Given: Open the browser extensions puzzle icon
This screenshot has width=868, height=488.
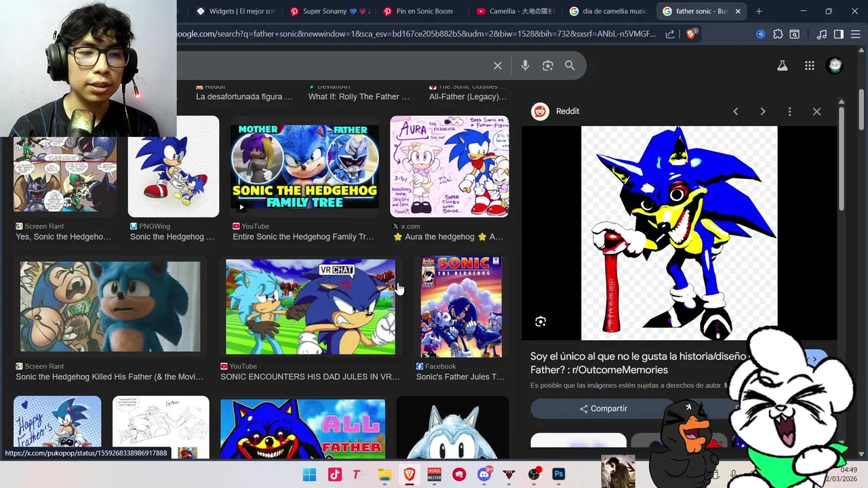Looking at the screenshot, I should [778, 34].
